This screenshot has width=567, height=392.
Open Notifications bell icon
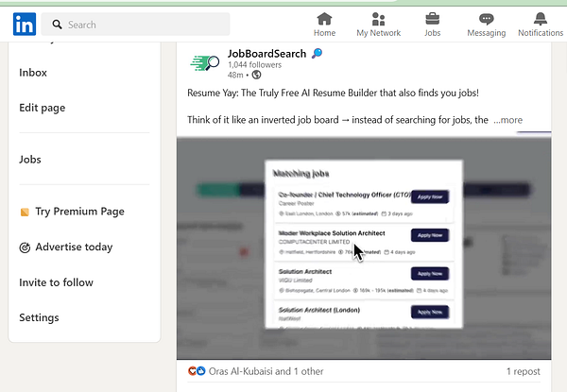[x=541, y=19]
